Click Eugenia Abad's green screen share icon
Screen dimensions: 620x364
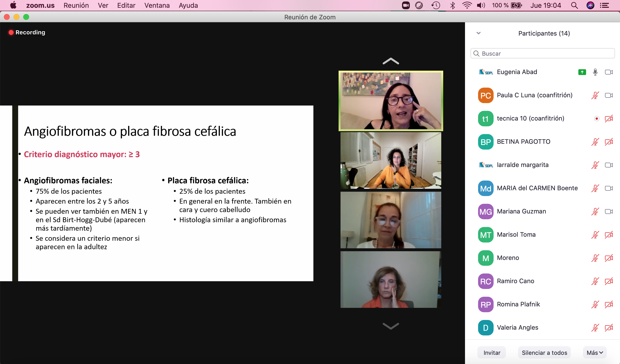click(x=582, y=72)
